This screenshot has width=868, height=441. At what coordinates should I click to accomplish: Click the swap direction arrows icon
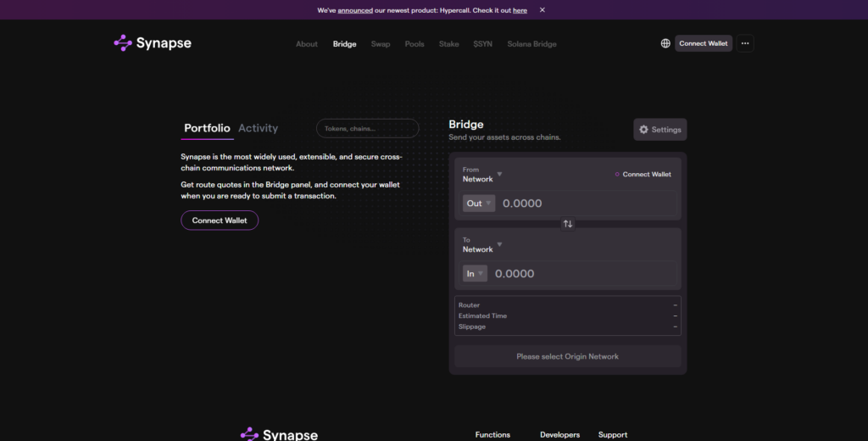point(567,224)
